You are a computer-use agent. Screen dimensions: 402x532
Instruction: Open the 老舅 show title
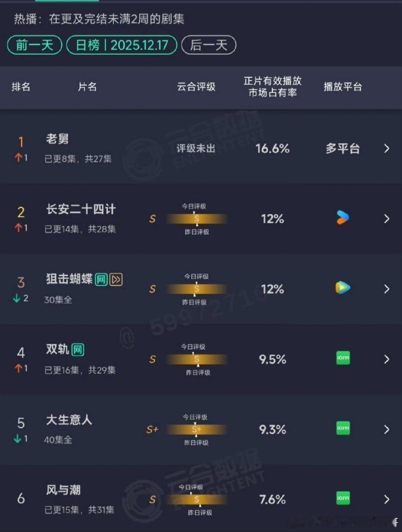click(57, 139)
